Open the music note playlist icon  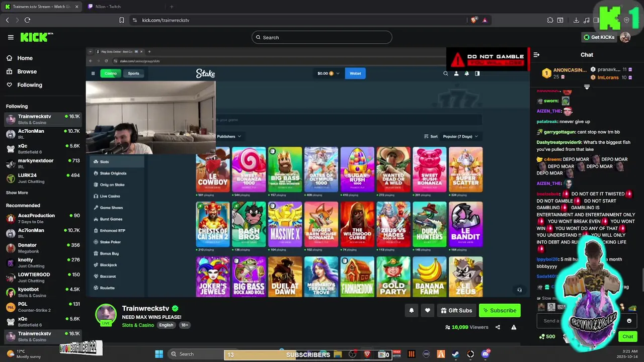click(586, 20)
